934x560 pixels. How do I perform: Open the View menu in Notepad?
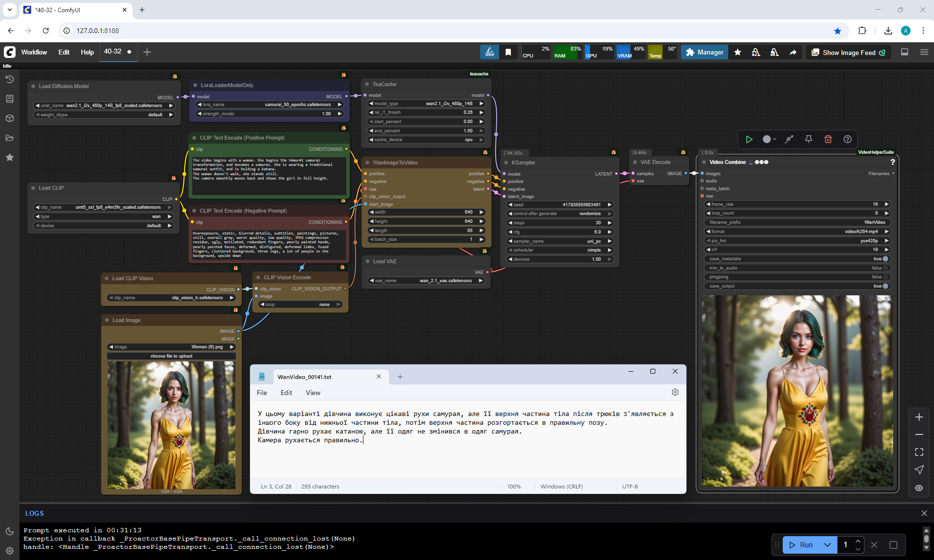pos(313,393)
